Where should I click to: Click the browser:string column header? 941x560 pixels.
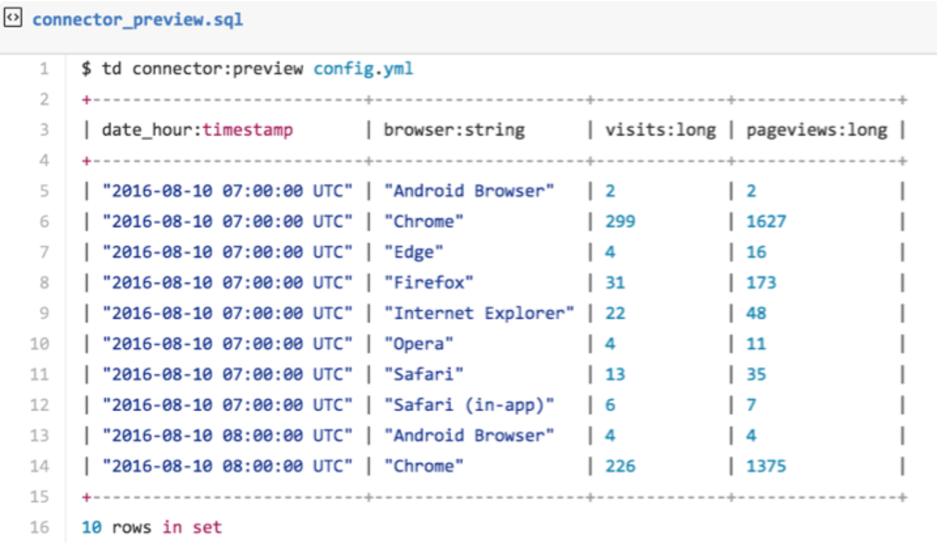(x=454, y=130)
